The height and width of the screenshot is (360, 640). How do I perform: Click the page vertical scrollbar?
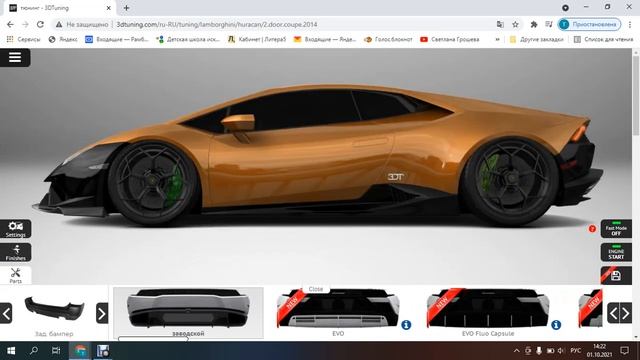click(x=636, y=96)
